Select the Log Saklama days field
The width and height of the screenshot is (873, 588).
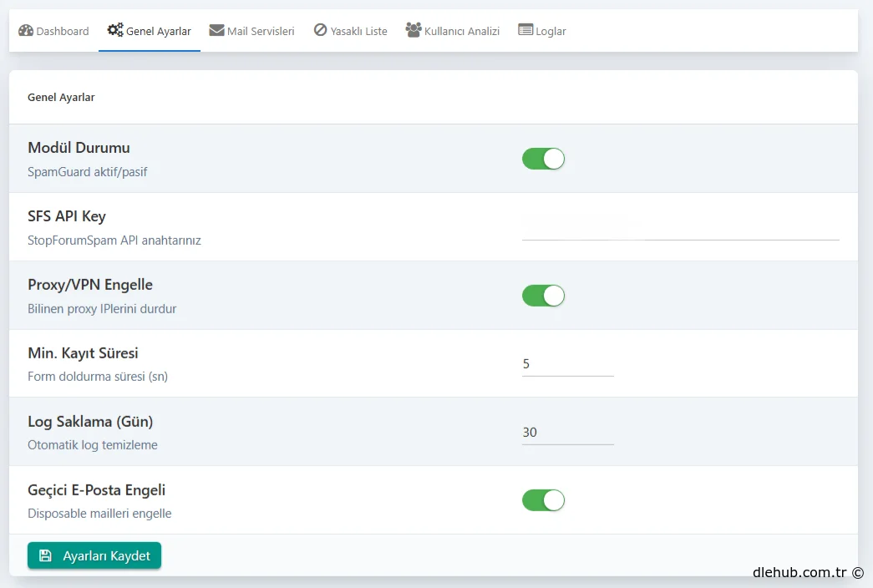[x=567, y=433]
